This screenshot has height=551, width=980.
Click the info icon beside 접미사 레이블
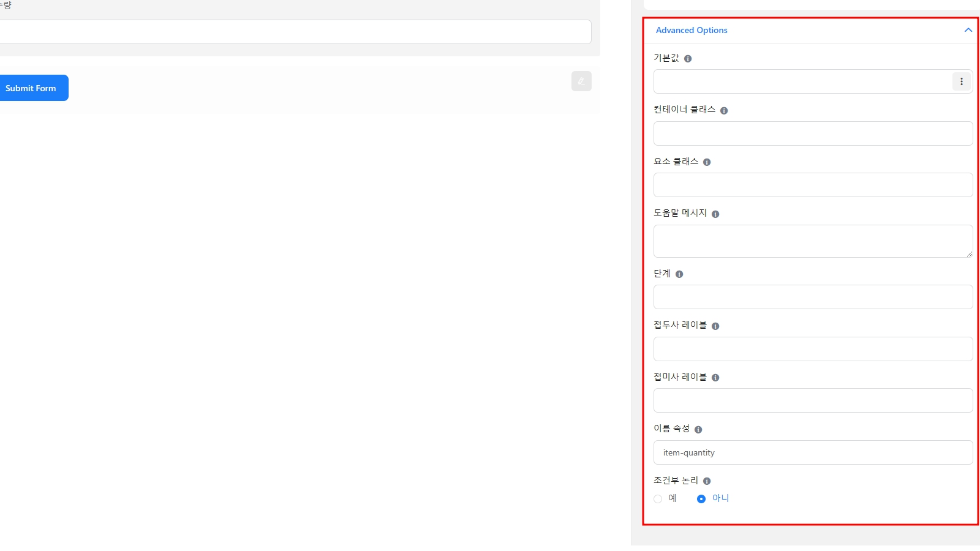tap(715, 378)
